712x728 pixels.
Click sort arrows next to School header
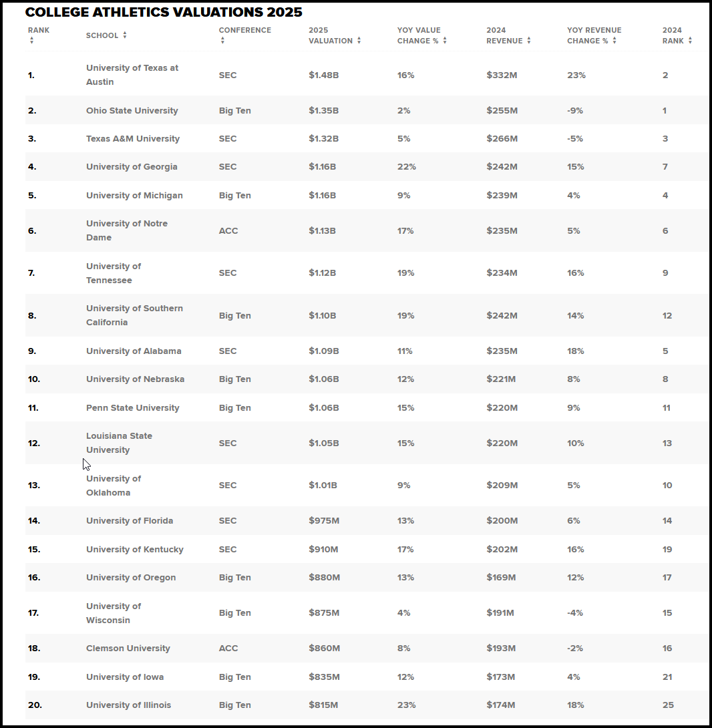click(x=125, y=35)
